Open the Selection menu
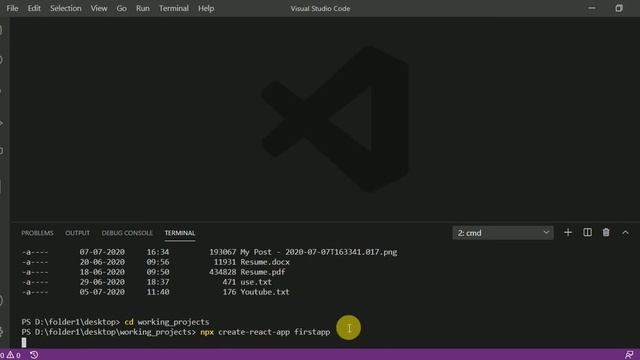 [x=66, y=8]
